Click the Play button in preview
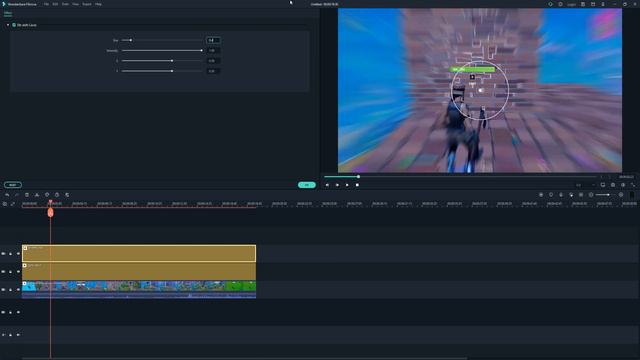The width and height of the screenshot is (640, 360). pos(347,185)
